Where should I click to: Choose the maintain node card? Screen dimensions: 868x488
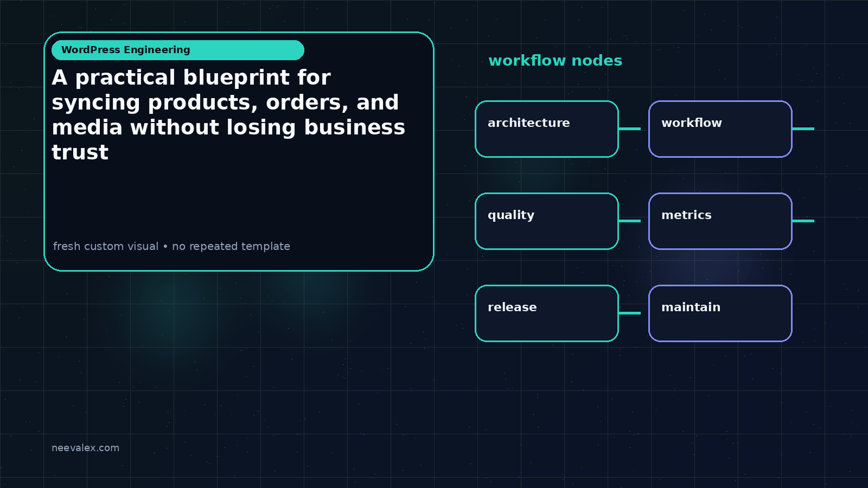pos(720,313)
